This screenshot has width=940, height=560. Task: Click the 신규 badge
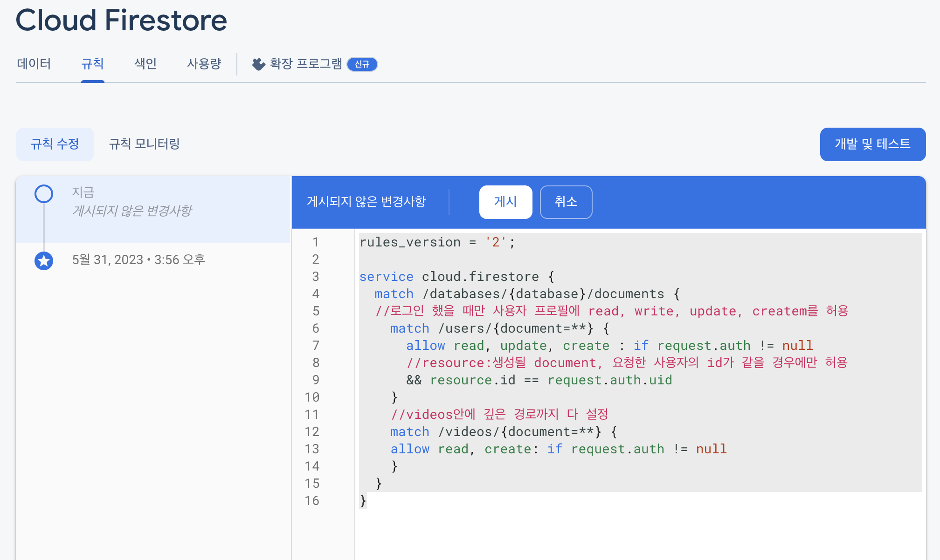pyautogui.click(x=362, y=64)
